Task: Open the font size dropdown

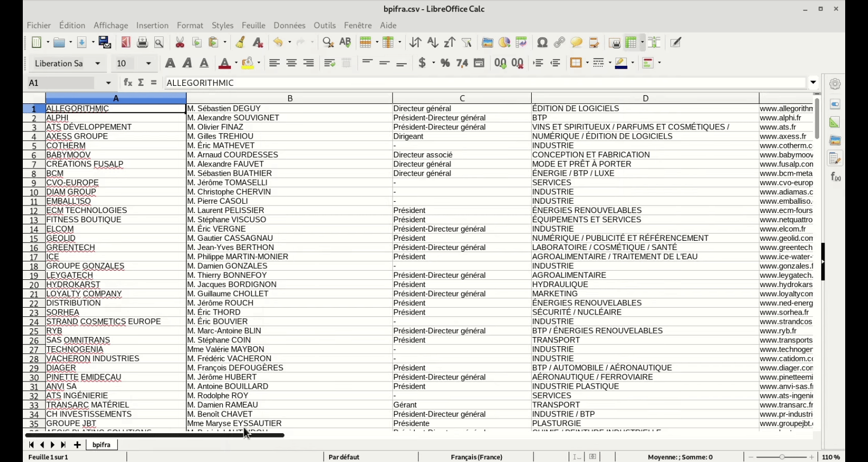Action: pos(148,64)
